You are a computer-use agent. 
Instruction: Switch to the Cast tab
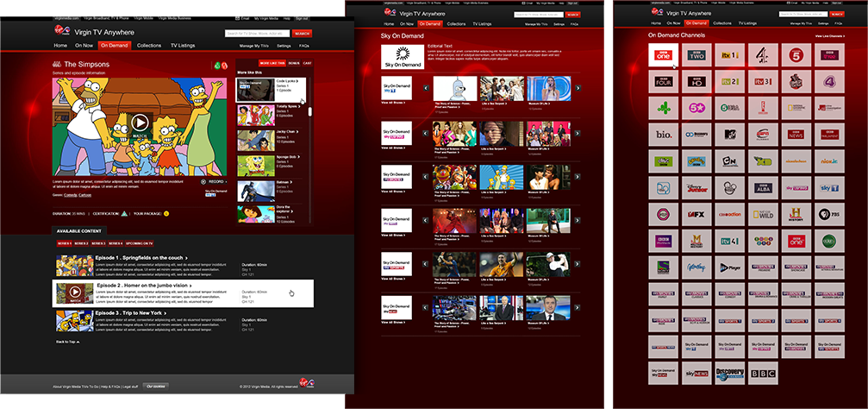308,64
